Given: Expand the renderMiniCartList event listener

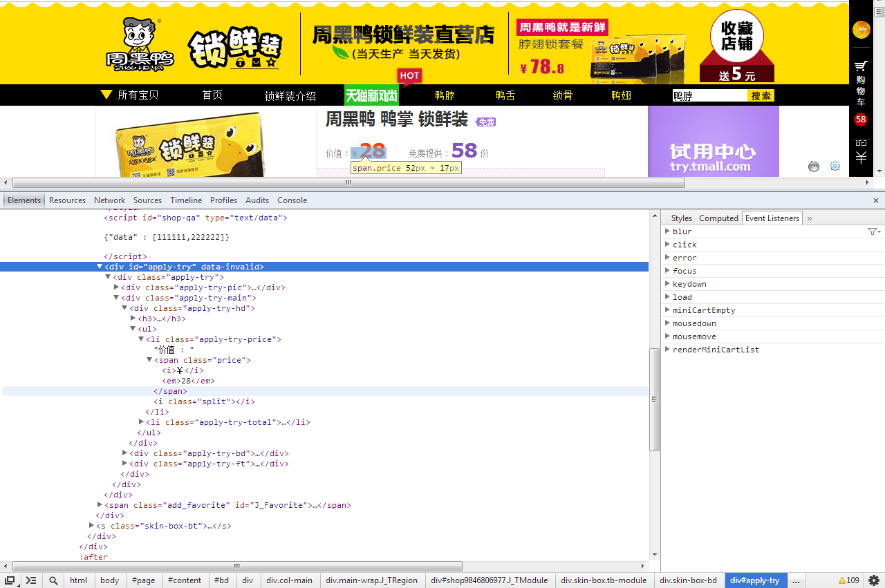Looking at the screenshot, I should point(667,350).
